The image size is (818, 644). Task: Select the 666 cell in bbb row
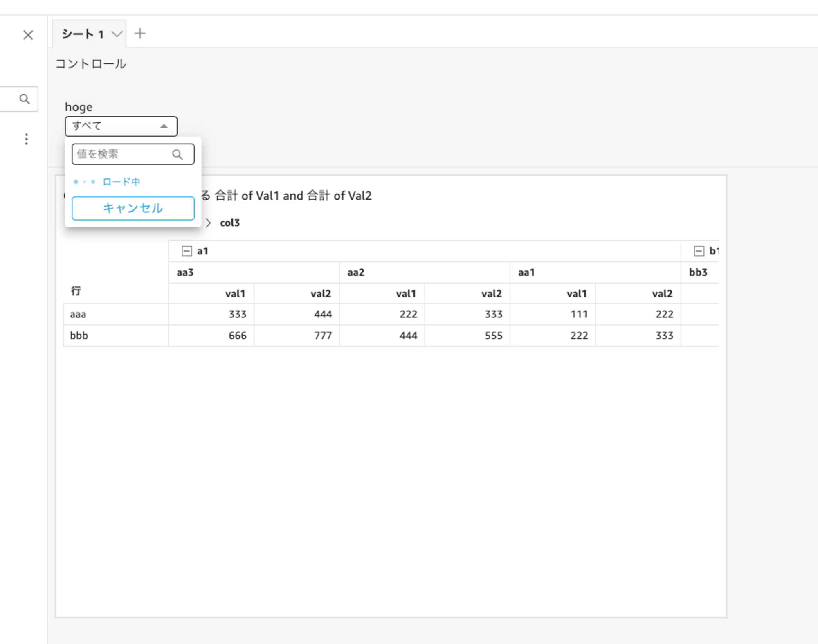[x=211, y=336]
